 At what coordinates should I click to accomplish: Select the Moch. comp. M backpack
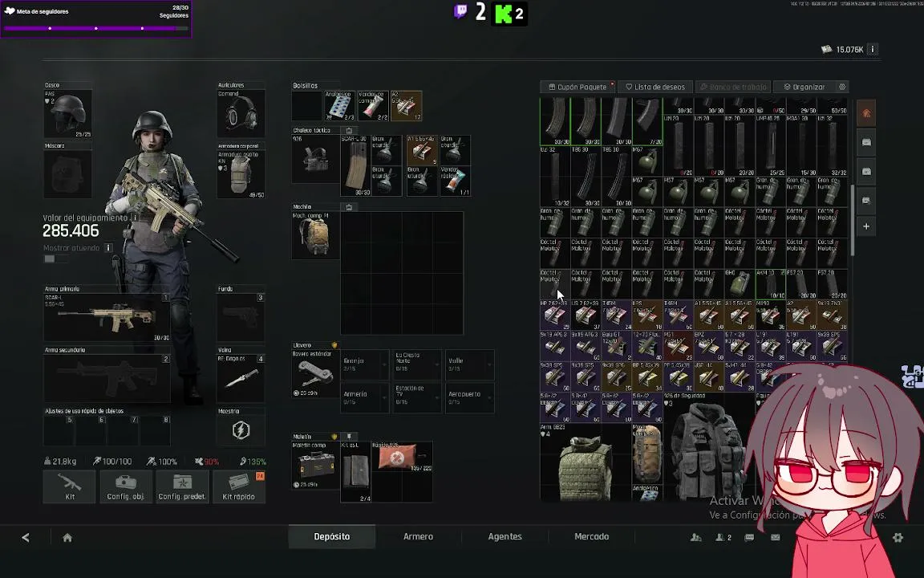tap(316, 235)
